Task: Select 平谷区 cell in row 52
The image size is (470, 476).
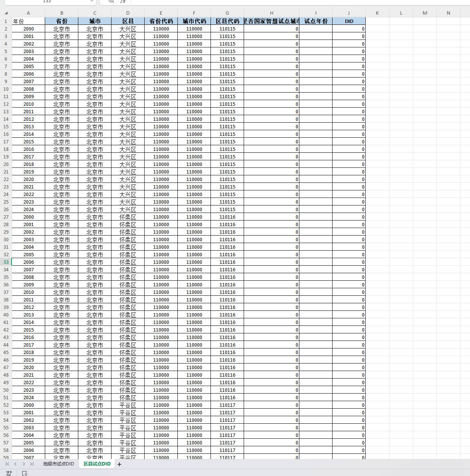Action: pos(128,405)
